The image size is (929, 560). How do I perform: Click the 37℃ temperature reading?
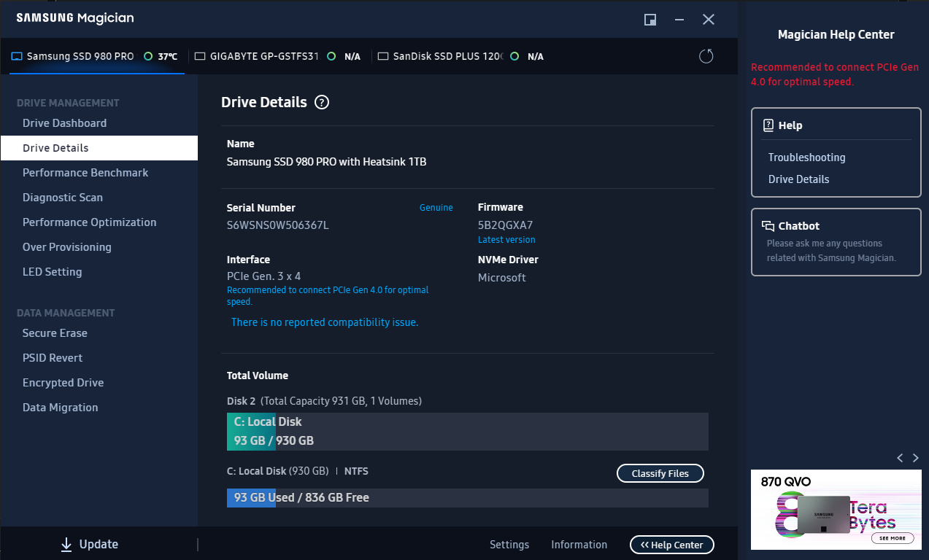tap(168, 56)
